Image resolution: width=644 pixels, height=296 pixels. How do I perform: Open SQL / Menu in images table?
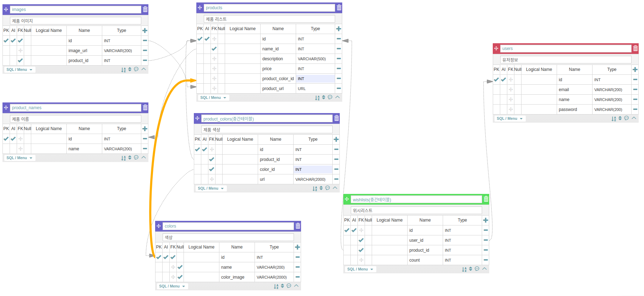19,70
